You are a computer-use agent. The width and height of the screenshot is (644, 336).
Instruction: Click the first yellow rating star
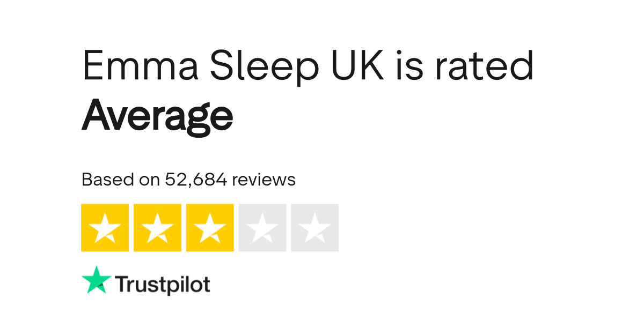[105, 228]
